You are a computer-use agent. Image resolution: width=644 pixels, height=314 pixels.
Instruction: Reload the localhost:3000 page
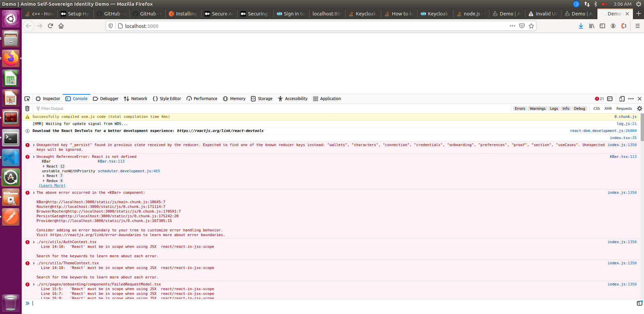click(x=50, y=26)
